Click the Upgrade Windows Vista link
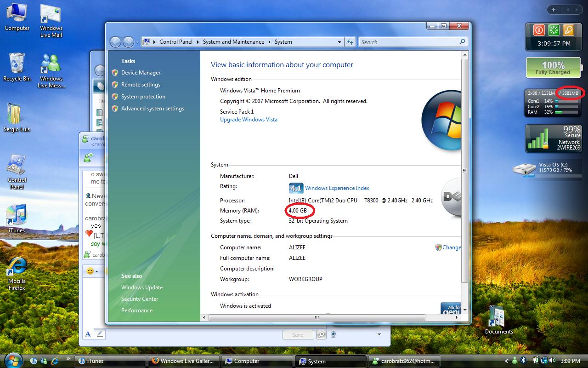 click(x=249, y=120)
